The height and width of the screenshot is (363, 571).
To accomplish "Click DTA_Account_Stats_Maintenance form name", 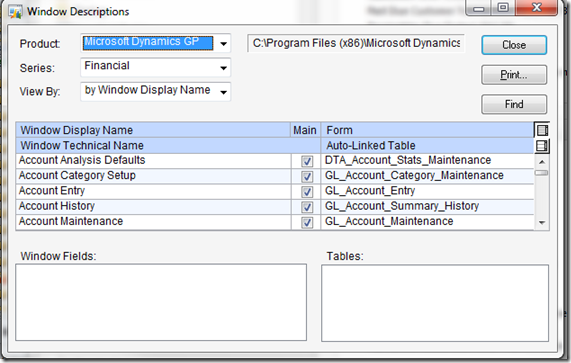I will click(408, 160).
